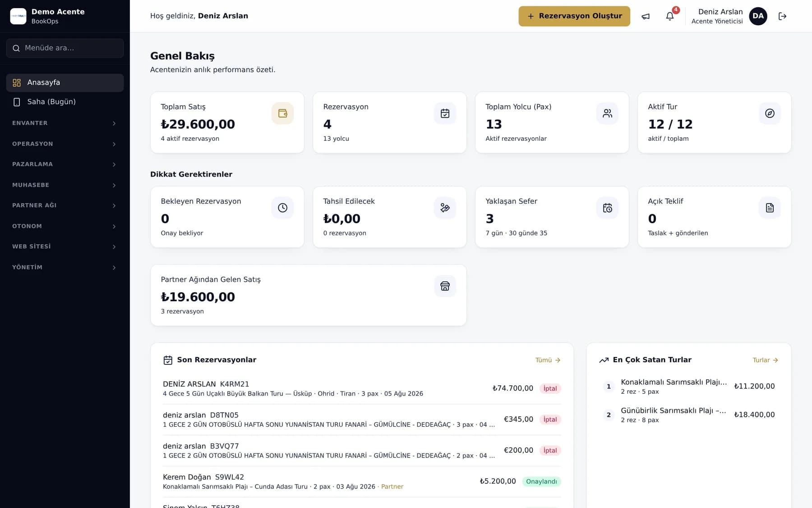Screen dimensions: 812x508
Task: Click the Anasayfa grid icon
Action: (17, 83)
